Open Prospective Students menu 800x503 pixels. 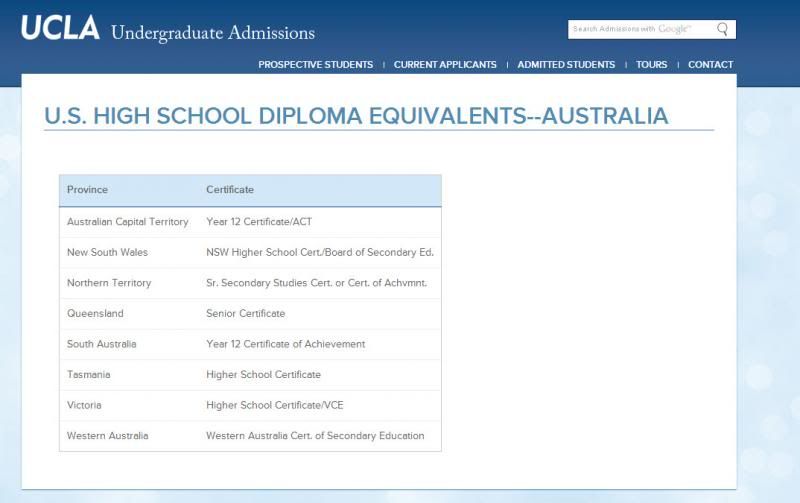[x=315, y=65]
